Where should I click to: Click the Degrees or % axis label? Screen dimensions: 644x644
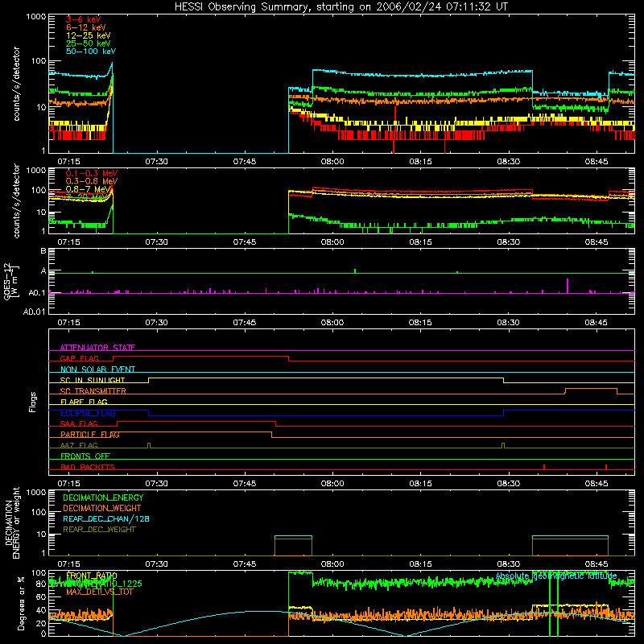coord(21,604)
